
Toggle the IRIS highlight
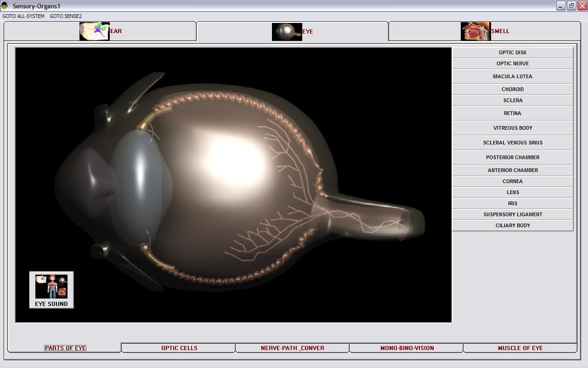(x=513, y=203)
